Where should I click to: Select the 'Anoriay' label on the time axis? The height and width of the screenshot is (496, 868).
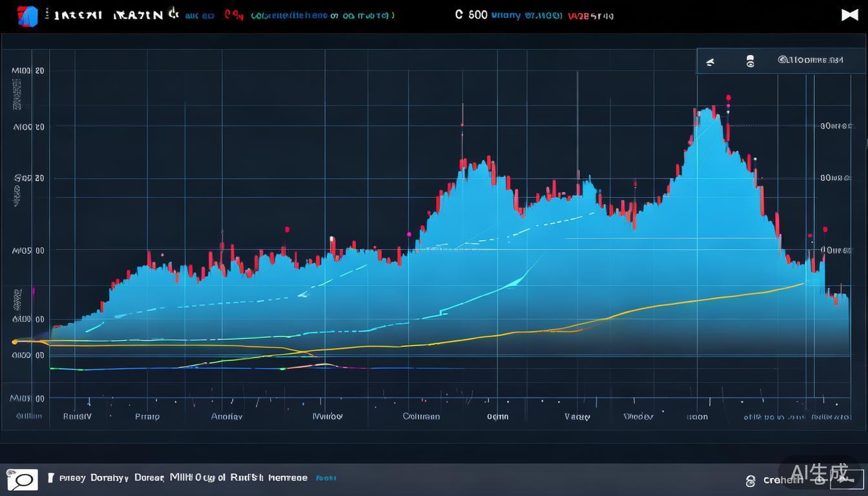[227, 417]
